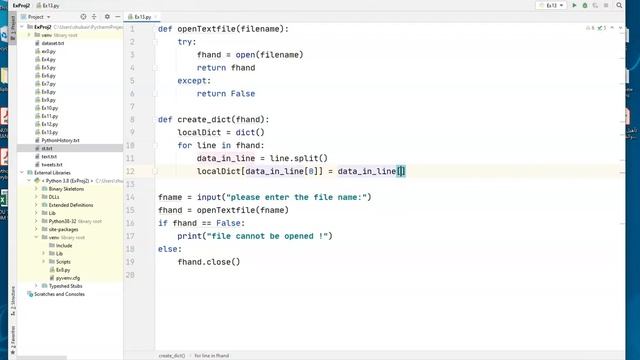Expand the site-packages folder
This screenshot has height=360, width=640.
(36, 229)
